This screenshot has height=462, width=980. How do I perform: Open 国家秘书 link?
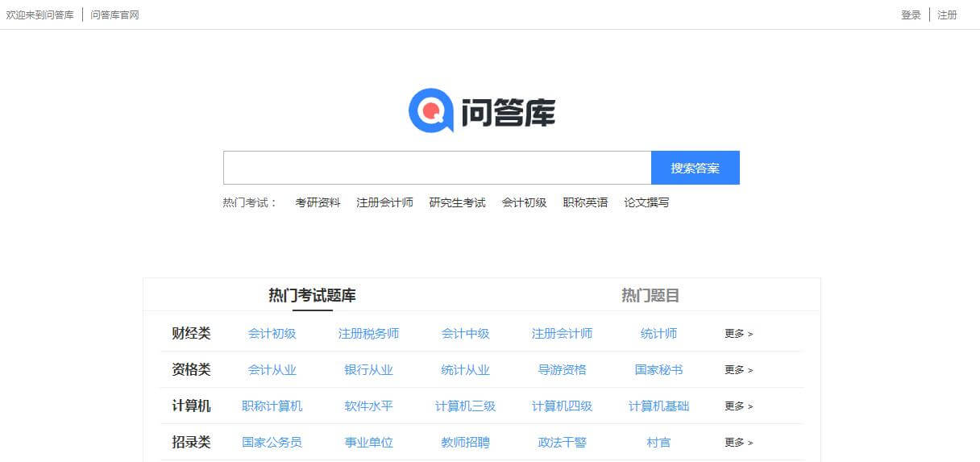658,369
